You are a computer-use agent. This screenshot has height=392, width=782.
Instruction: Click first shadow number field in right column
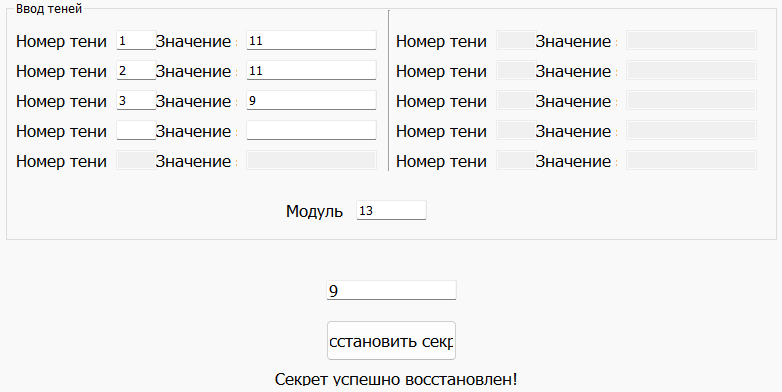point(516,40)
